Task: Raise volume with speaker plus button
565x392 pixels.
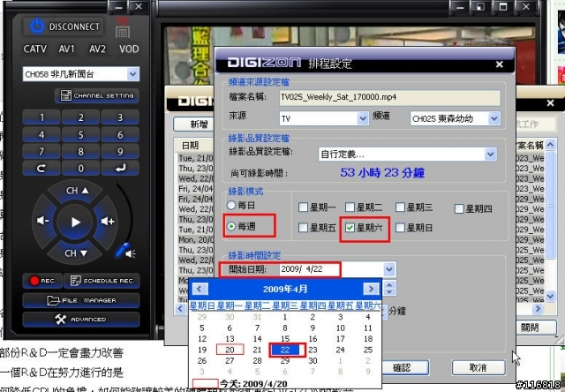Action: point(108,222)
